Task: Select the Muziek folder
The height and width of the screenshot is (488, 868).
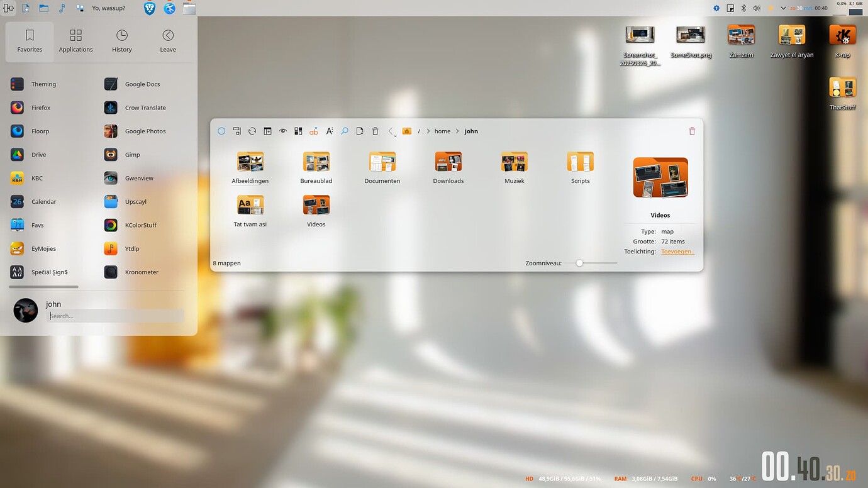Action: [x=515, y=168]
